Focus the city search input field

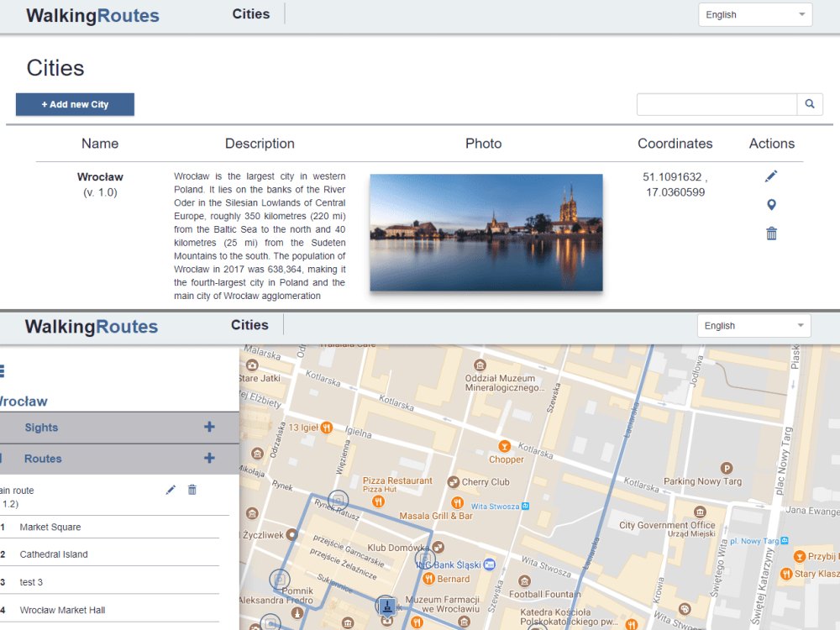point(717,104)
